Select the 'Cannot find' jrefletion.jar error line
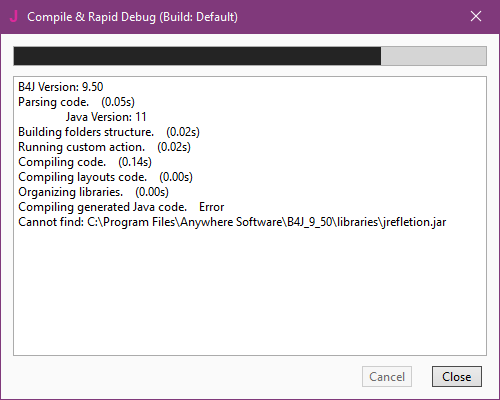Image resolution: width=500 pixels, height=400 pixels. (232, 222)
